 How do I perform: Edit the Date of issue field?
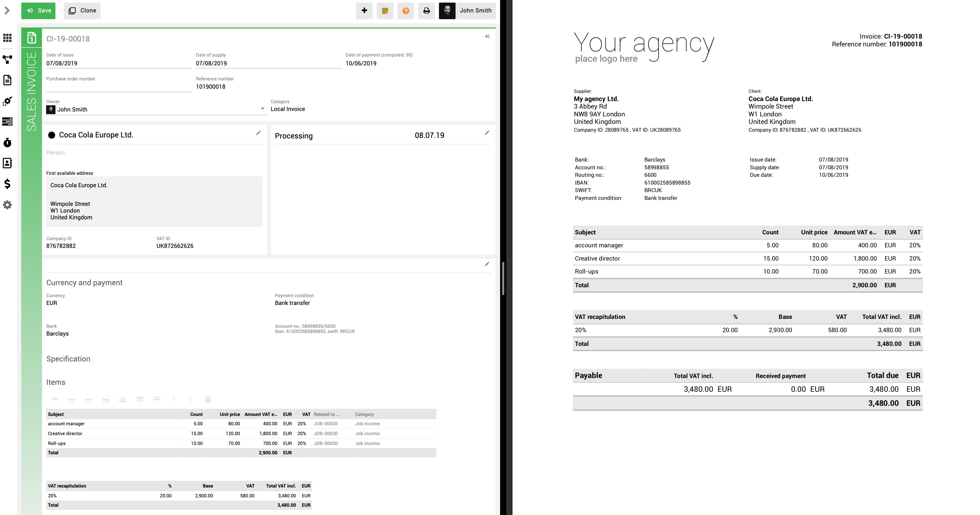click(119, 64)
